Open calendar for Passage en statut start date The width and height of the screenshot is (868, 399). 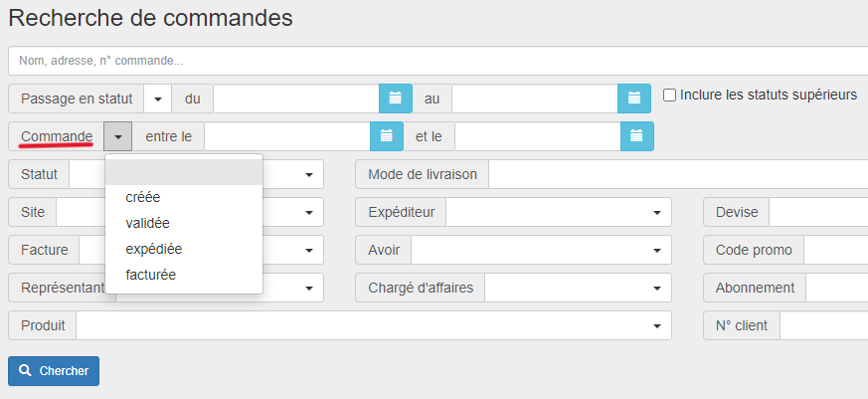pos(395,98)
